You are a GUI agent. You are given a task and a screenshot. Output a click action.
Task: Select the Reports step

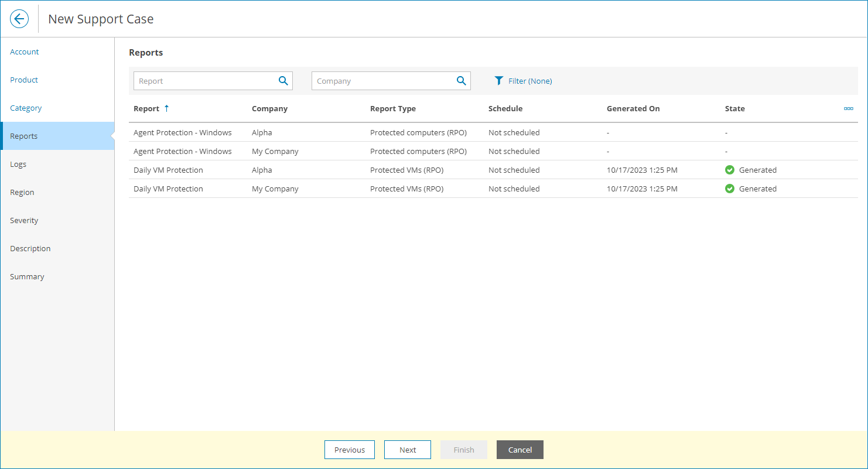click(57, 136)
